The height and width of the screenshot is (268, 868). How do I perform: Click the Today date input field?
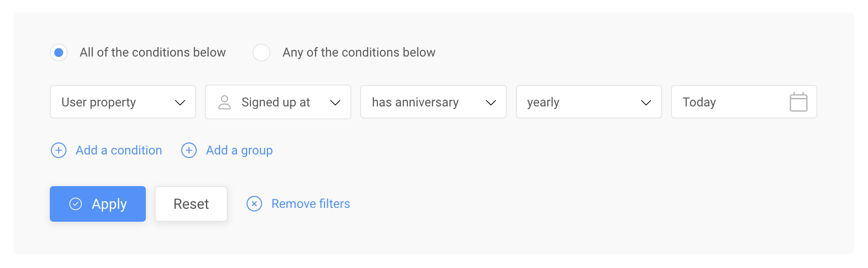pos(744,102)
